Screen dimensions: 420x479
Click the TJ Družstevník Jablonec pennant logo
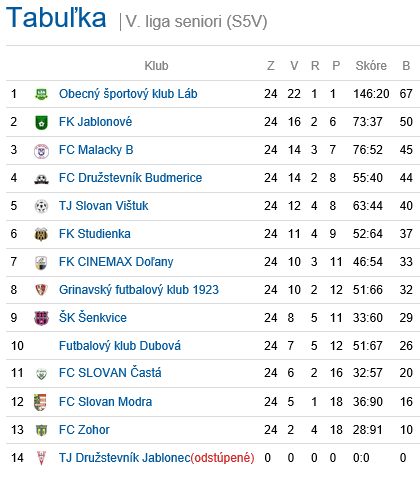coord(41,458)
